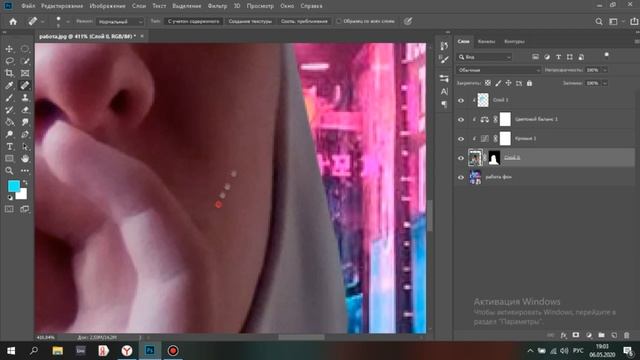Viewport: 640px width, 360px height.
Task: Open the healing mode dropdown in options bar
Action: (120, 22)
